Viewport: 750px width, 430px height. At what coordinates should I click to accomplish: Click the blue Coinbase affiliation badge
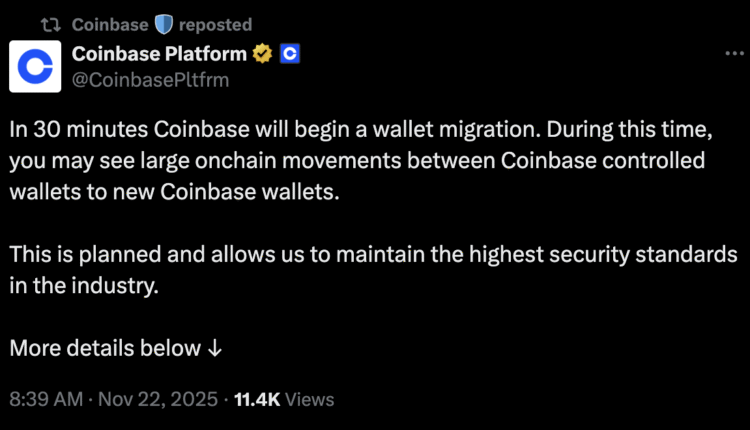[x=289, y=55]
